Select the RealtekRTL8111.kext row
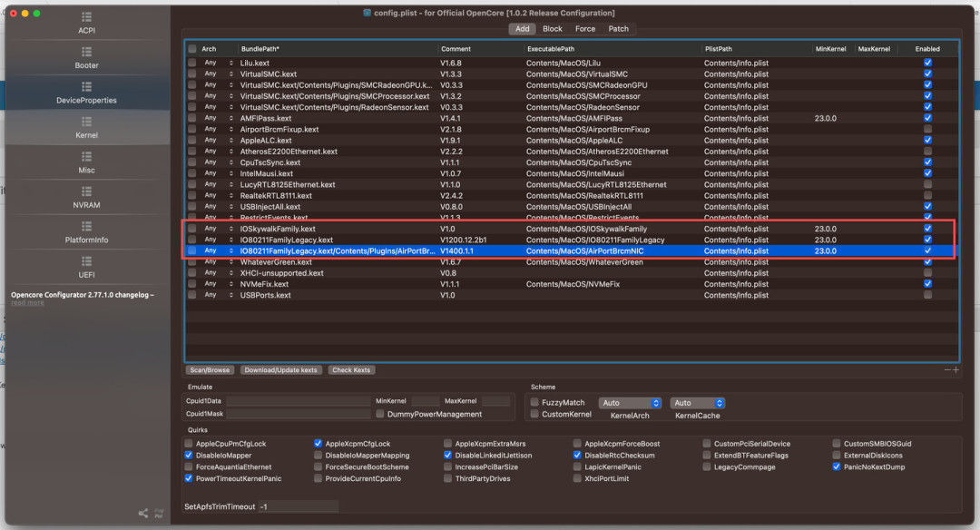The height and width of the screenshot is (530, 980). point(572,196)
